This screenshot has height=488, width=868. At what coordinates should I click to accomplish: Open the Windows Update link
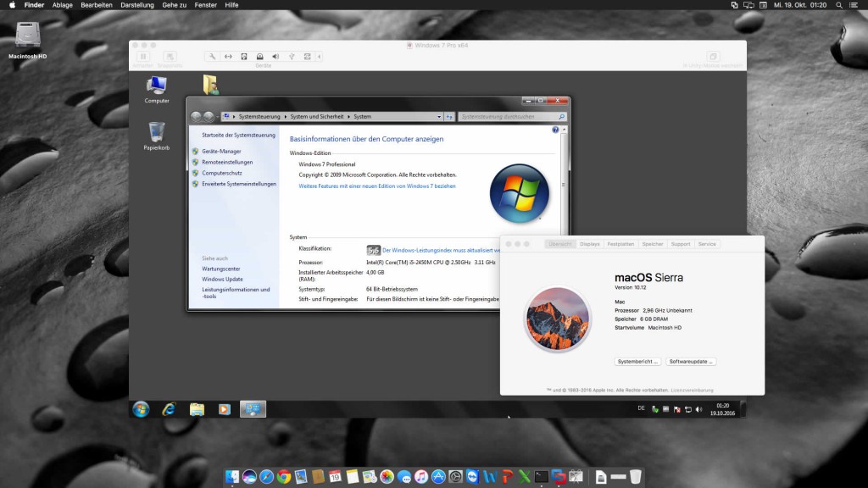[222, 280]
